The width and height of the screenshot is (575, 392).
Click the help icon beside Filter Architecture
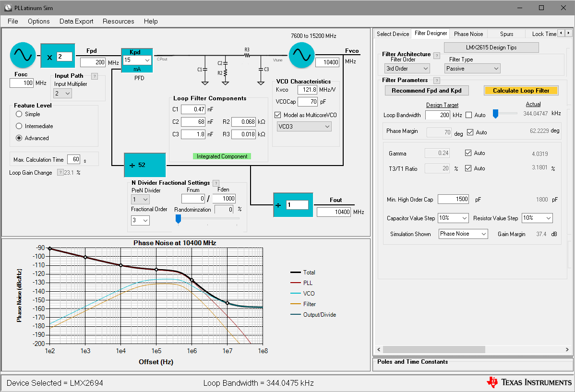click(437, 56)
